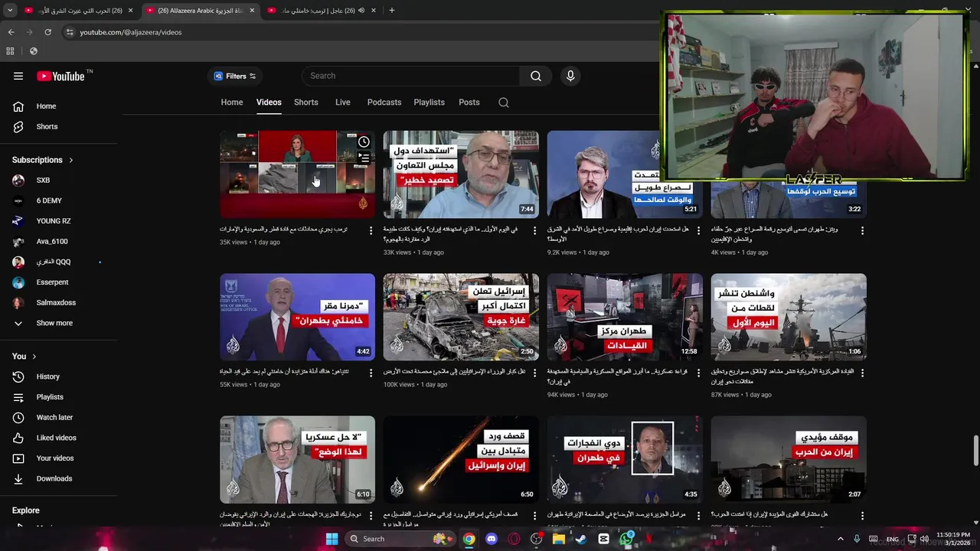Switch to the channel Home tab
980x551 pixels.
(232, 103)
